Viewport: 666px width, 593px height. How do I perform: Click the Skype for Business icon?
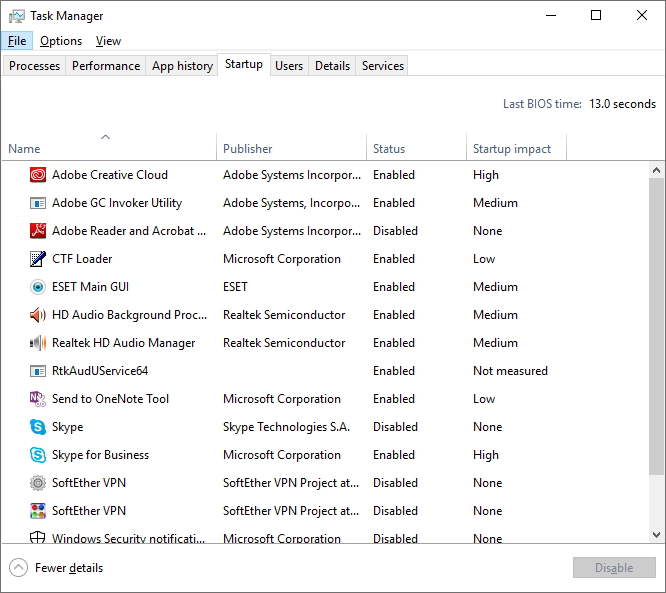38,455
